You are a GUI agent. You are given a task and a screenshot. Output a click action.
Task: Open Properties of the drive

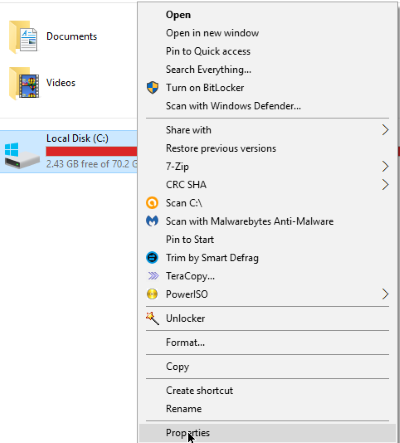coord(268,433)
